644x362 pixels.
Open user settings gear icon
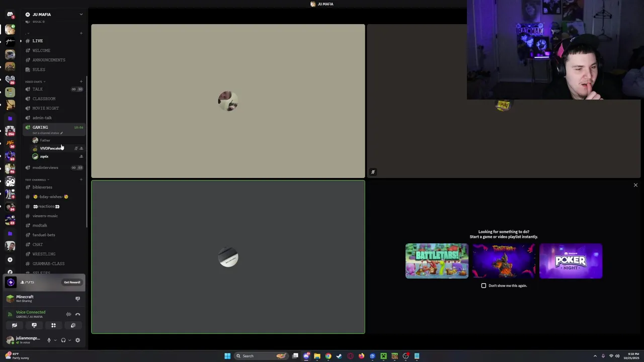[77, 340]
